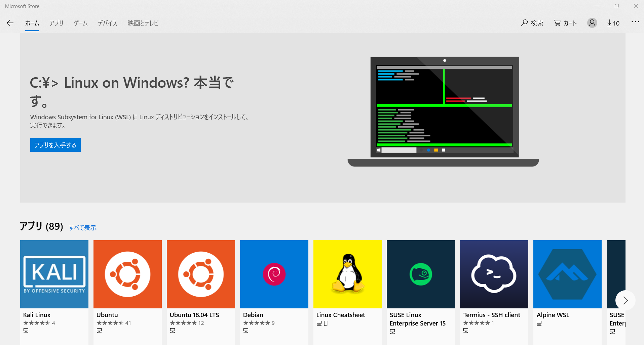This screenshot has width=644, height=345.
Task: Click the Ubuntu title text
Action: point(107,315)
